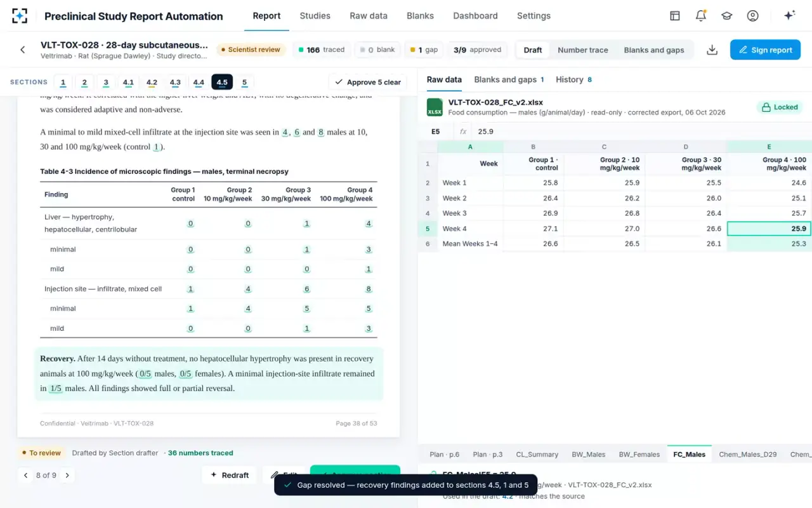Click Mean Weeks 1–4 Group 4 value 25.3
812x508 pixels.
tap(769, 244)
